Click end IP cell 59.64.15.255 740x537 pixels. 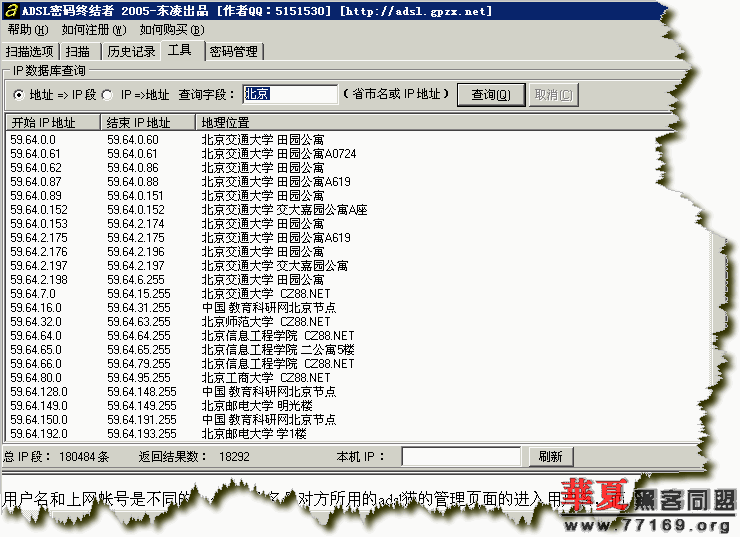(x=139, y=294)
